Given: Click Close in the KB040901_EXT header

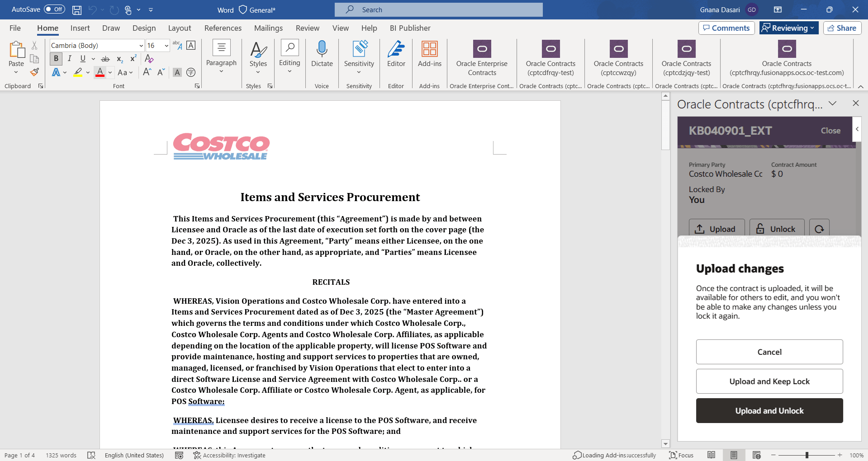Looking at the screenshot, I should coord(830,131).
